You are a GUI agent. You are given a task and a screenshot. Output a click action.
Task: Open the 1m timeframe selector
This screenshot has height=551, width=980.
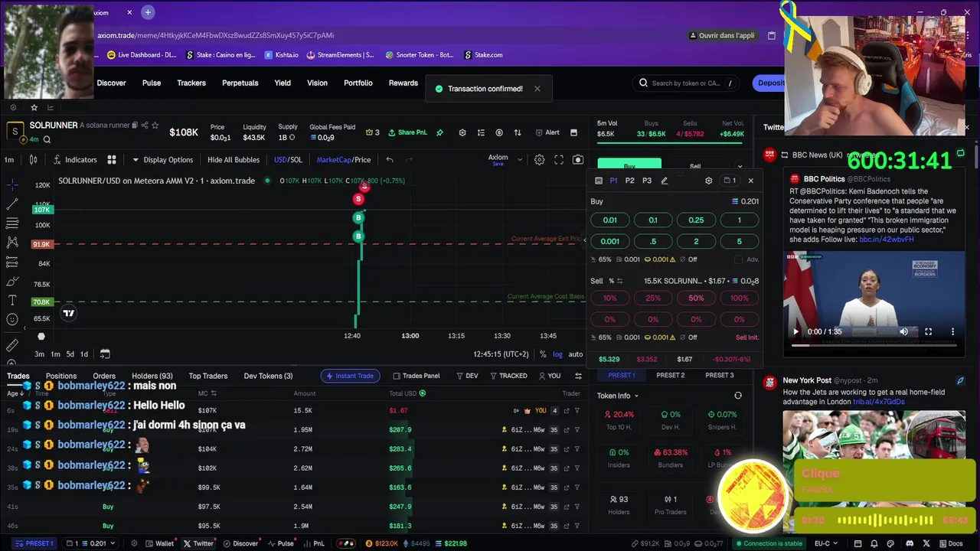click(x=9, y=160)
